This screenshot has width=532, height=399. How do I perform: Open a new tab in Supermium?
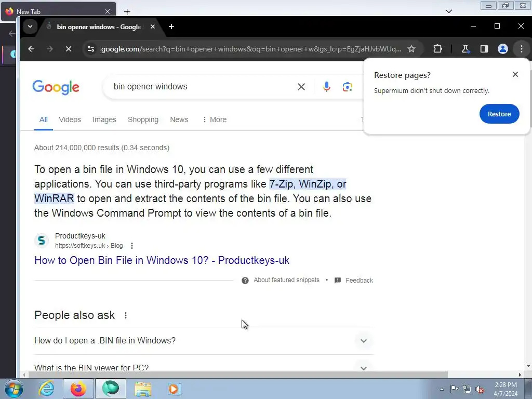coord(171,26)
